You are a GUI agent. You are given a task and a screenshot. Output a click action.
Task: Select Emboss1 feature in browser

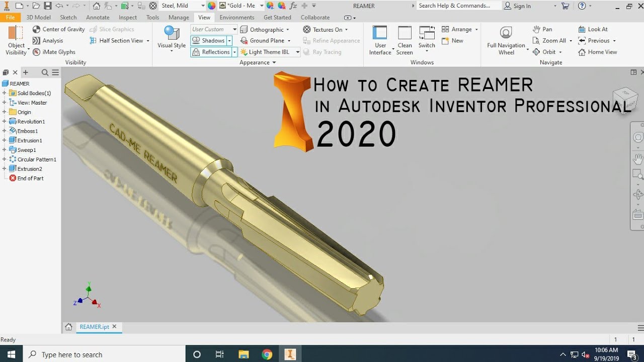(24, 131)
